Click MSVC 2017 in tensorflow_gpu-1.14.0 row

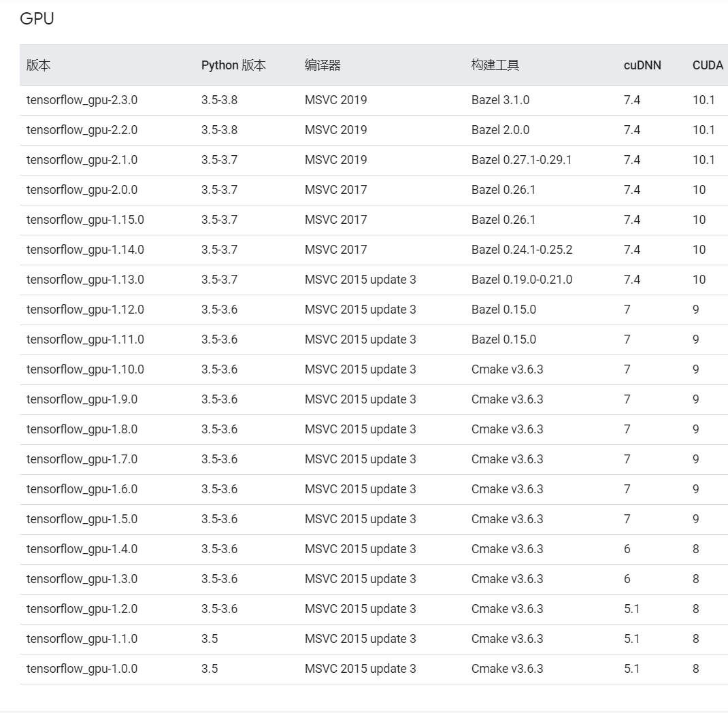[x=335, y=250]
